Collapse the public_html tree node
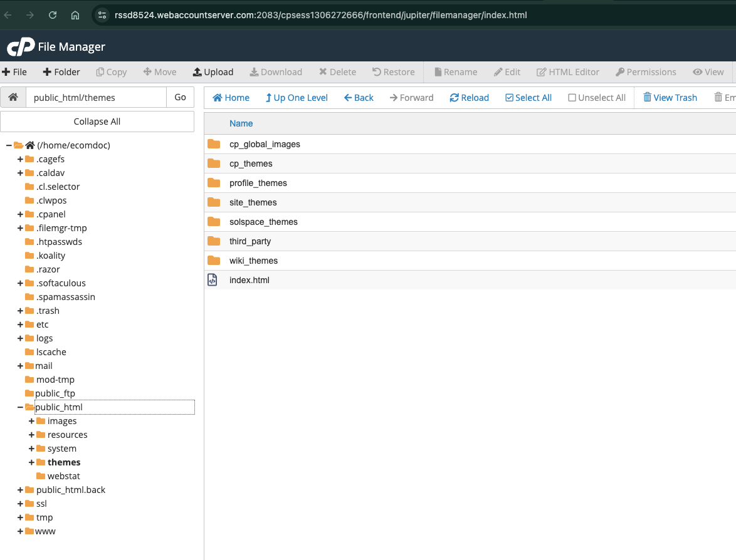Viewport: 736px width, 560px height. pos(21,407)
